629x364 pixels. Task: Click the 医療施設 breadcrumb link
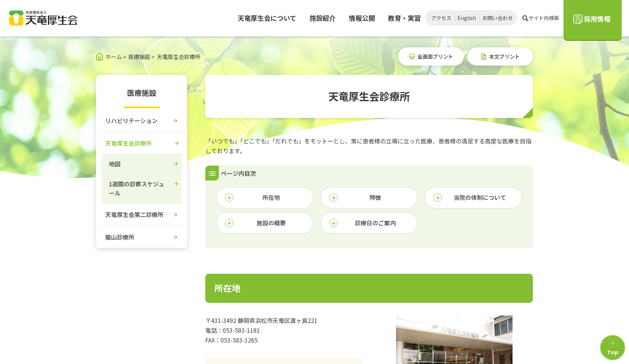[139, 57]
